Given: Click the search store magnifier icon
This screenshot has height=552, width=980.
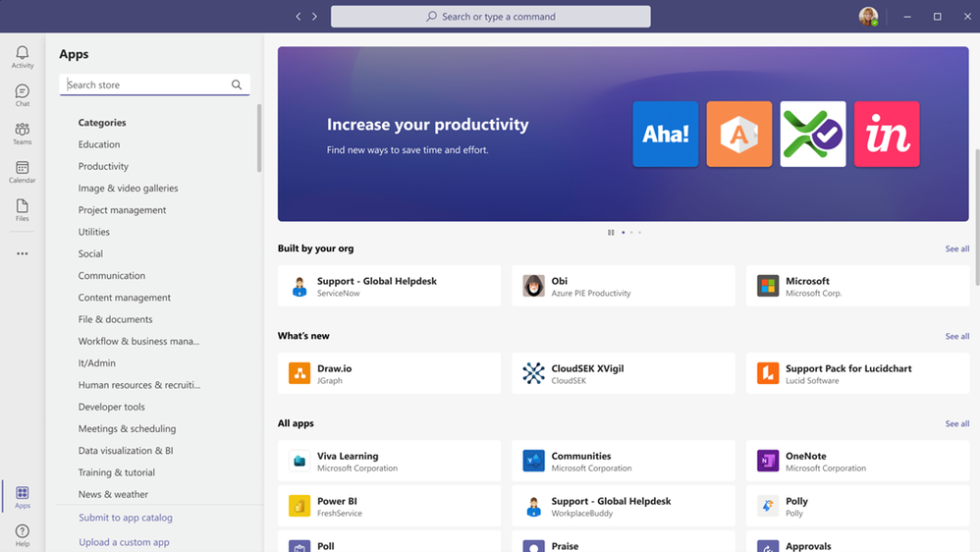Looking at the screenshot, I should [x=237, y=84].
